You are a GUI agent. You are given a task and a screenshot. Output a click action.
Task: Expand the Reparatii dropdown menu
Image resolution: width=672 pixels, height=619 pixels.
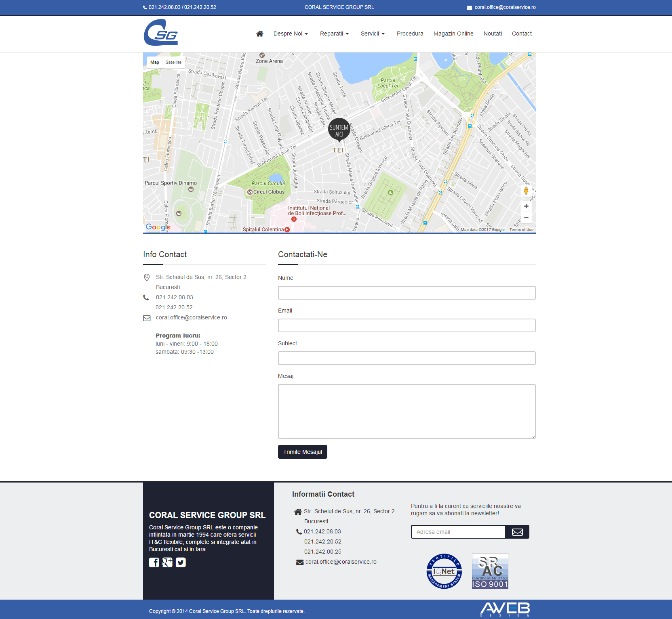[x=334, y=34]
